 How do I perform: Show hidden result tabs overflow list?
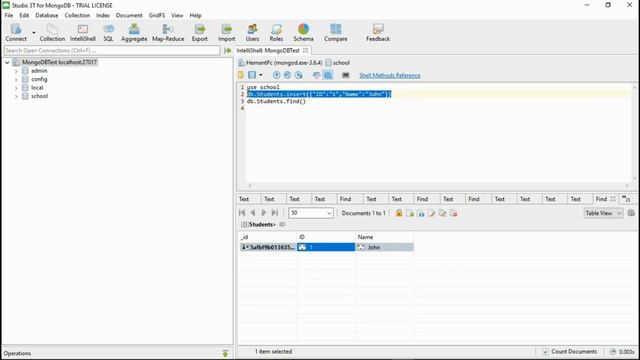coord(626,199)
